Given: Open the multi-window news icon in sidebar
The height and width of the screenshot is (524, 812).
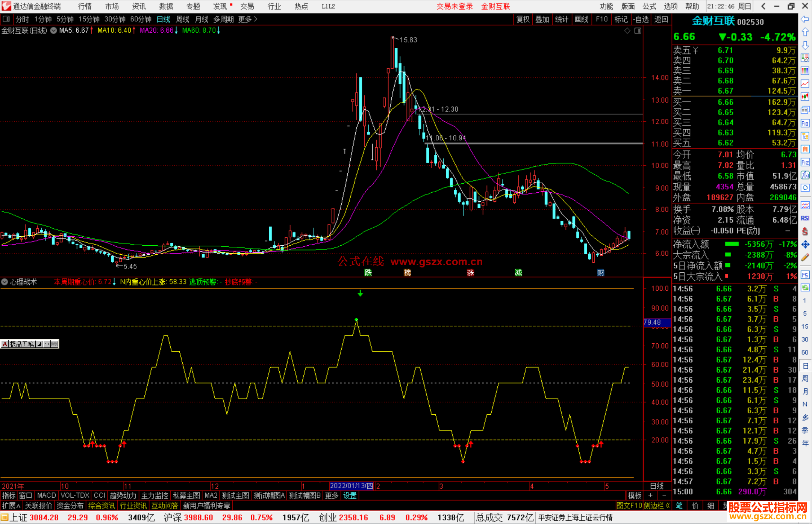Looking at the screenshot, I should (805, 110).
